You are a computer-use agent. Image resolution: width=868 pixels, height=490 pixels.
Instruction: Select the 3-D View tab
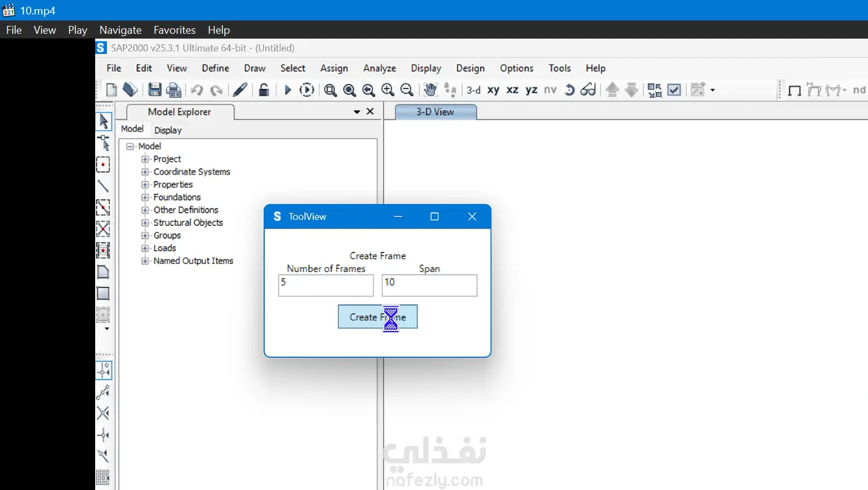coord(436,112)
